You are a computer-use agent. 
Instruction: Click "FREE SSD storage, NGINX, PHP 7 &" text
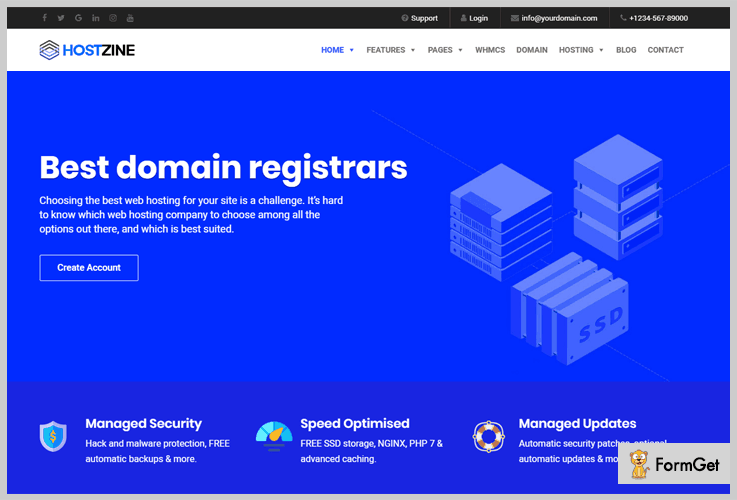tap(371, 444)
